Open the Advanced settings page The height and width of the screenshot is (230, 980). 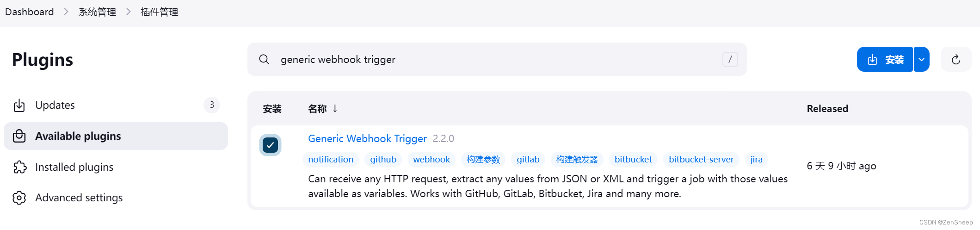coord(79,198)
